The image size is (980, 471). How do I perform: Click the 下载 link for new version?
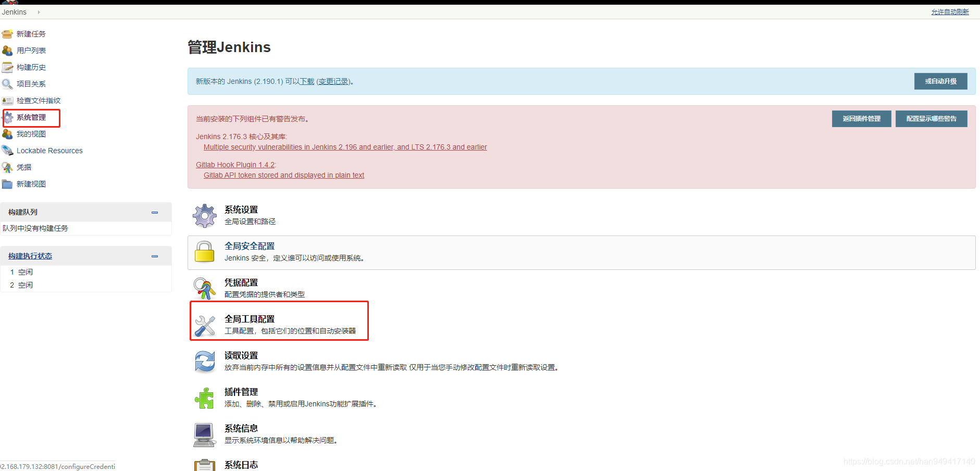tap(307, 81)
